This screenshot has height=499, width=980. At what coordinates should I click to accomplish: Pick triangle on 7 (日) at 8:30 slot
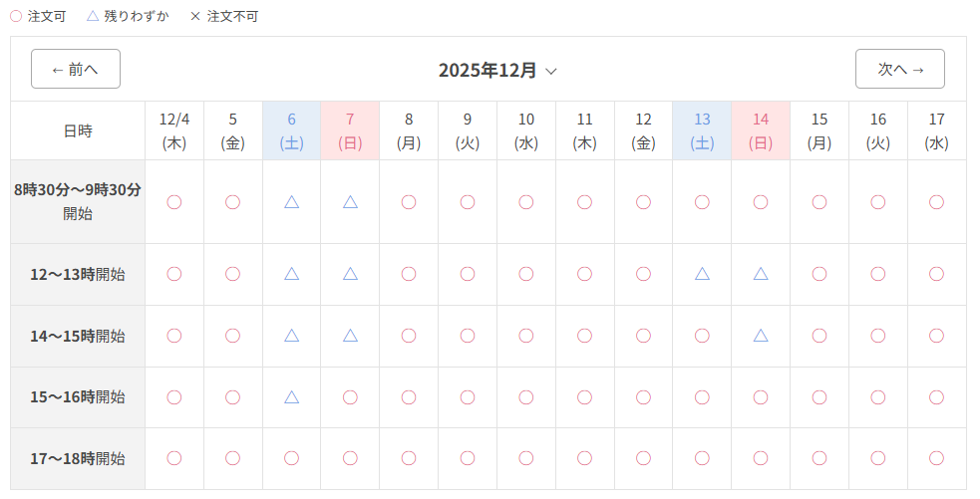[350, 202]
